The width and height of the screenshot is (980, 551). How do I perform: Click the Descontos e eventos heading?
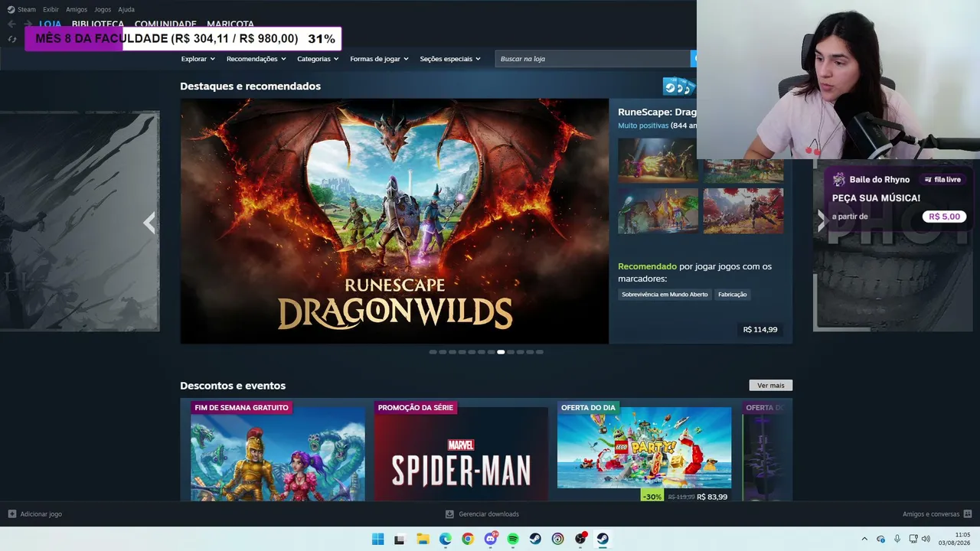coord(233,386)
